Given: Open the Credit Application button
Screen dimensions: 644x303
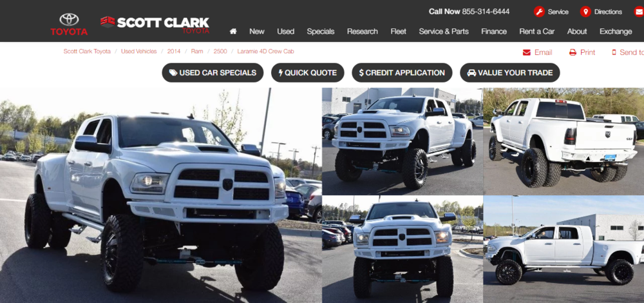Looking at the screenshot, I should click(402, 73).
